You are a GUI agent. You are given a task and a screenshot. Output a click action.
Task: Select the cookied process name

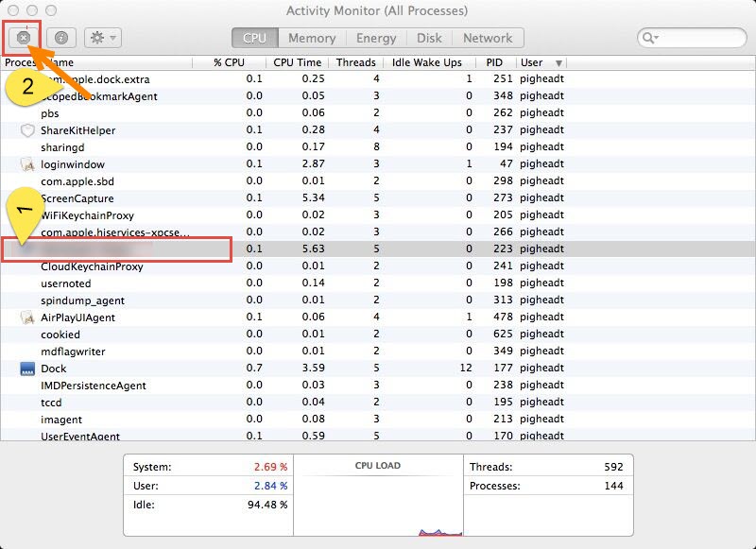(60, 335)
